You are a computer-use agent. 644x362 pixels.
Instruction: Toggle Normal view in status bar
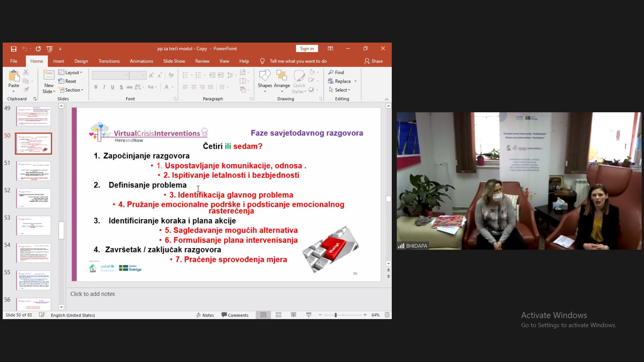263,315
